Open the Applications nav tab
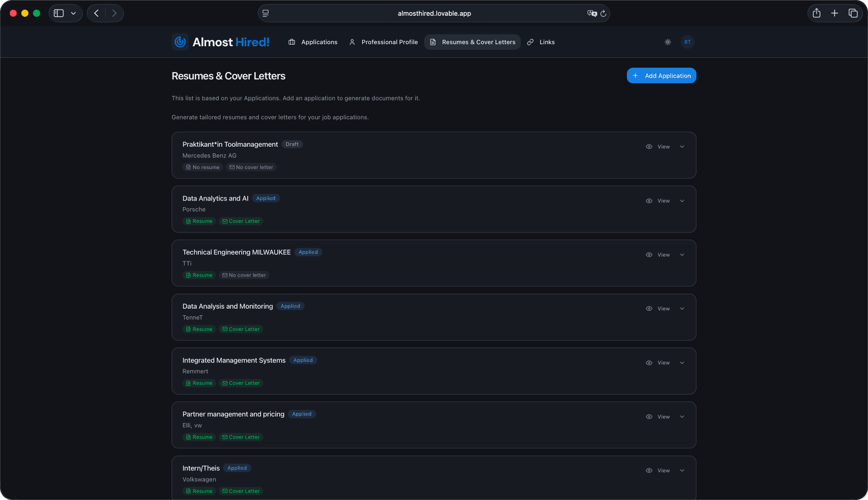868x500 pixels. [x=313, y=42]
